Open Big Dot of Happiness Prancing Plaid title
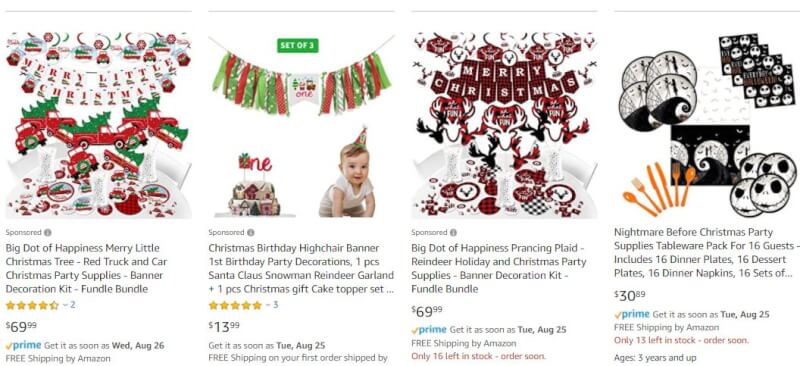Screen dimensions: 800x366 point(499,269)
